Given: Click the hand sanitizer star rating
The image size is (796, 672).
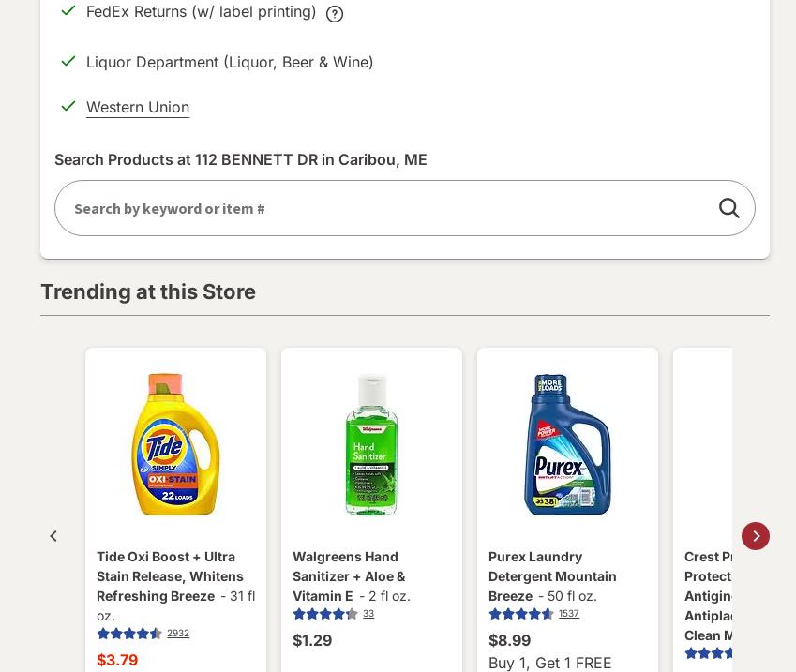Looking at the screenshot, I should tap(325, 614).
